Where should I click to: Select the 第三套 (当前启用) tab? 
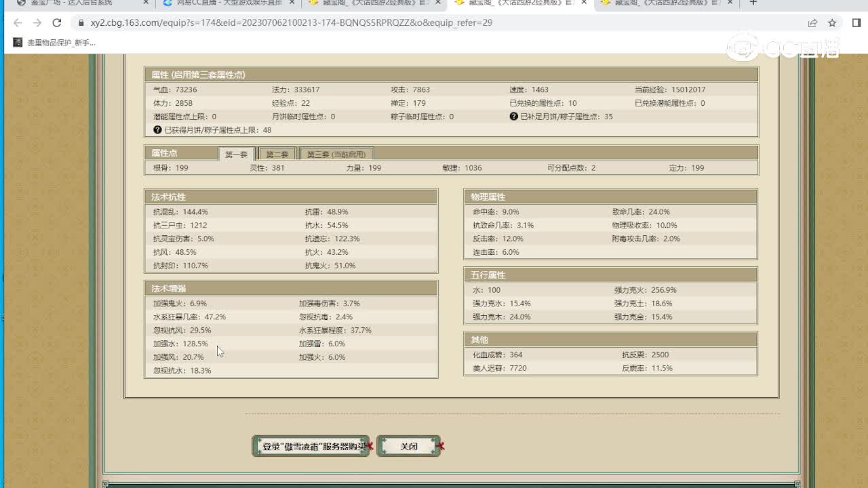[x=336, y=155]
